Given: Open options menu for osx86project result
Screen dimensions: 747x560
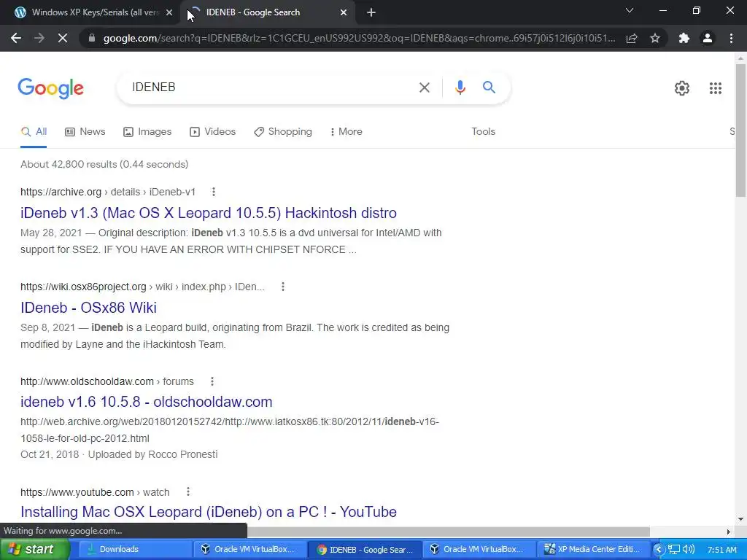Looking at the screenshot, I should pyautogui.click(x=283, y=287).
